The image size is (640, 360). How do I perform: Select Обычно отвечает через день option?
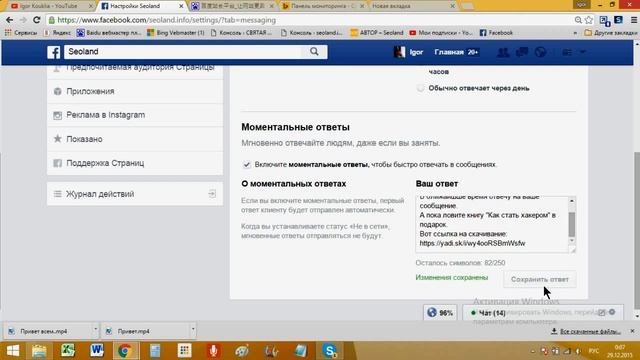pos(420,88)
